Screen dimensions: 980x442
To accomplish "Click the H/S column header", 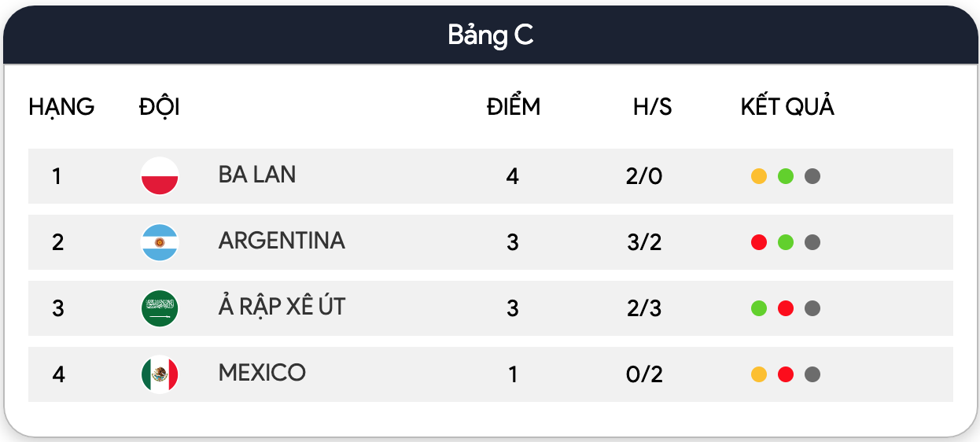I will pyautogui.click(x=653, y=107).
